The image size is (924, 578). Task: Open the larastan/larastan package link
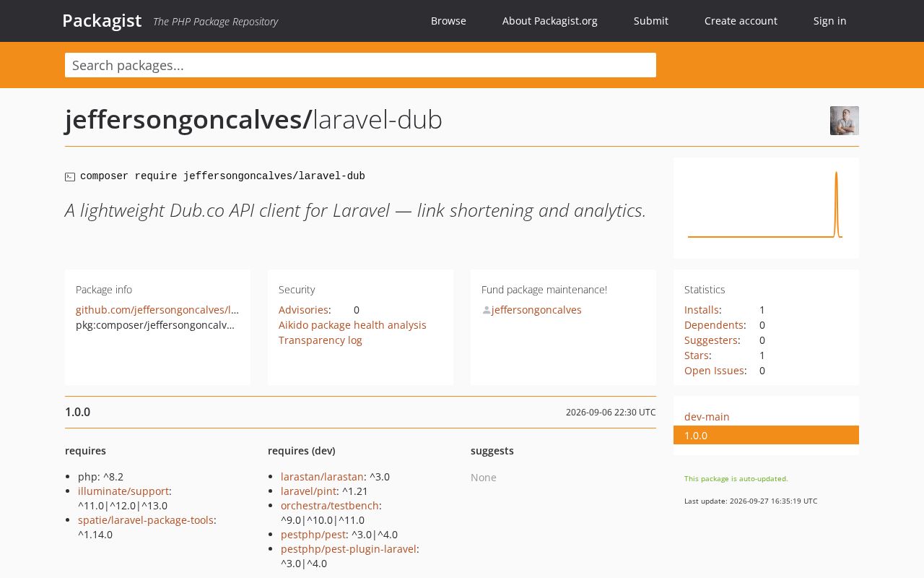(322, 477)
